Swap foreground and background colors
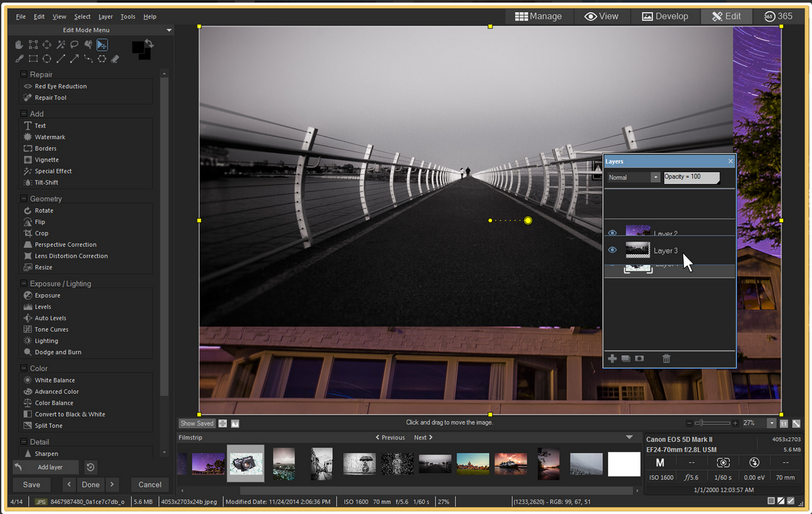Screen dimensions: 812x514 click(x=150, y=44)
